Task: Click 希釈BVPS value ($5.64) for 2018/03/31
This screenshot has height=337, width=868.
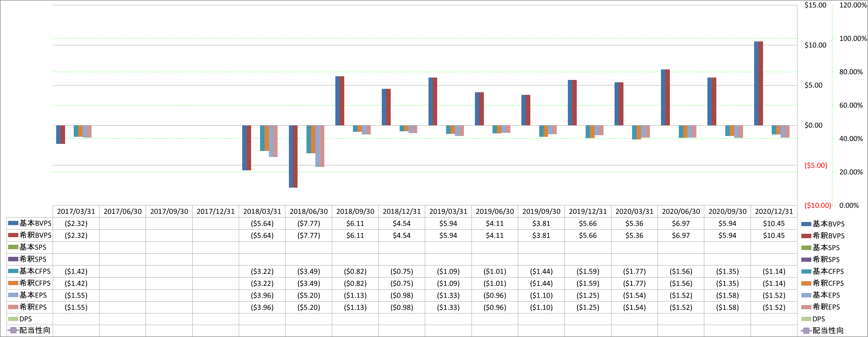Action: pos(262,236)
